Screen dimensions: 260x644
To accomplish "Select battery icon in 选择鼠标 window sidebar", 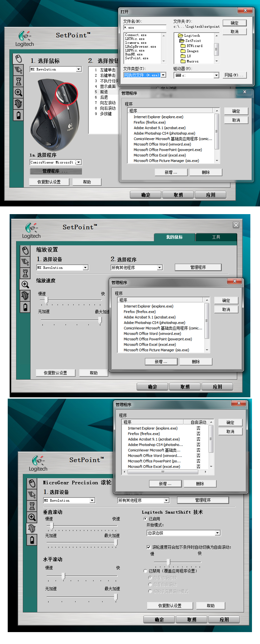I will (x=19, y=115).
